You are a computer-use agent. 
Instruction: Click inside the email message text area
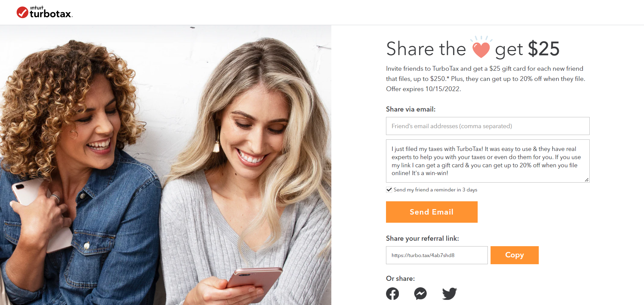coord(487,161)
